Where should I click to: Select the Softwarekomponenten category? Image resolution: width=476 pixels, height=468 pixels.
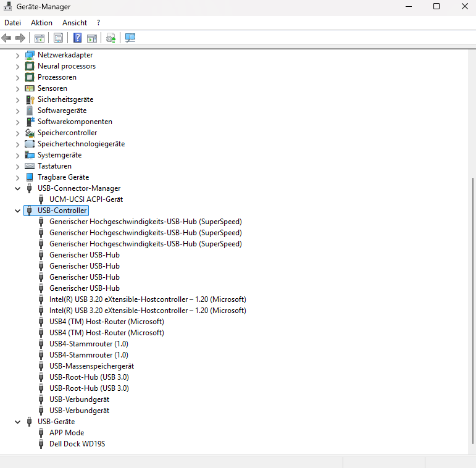[x=75, y=122]
